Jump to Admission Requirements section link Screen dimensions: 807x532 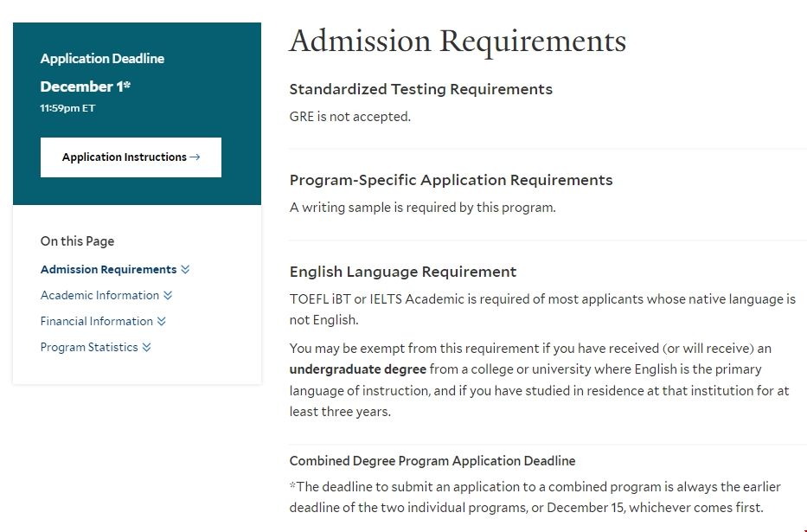[x=108, y=270]
